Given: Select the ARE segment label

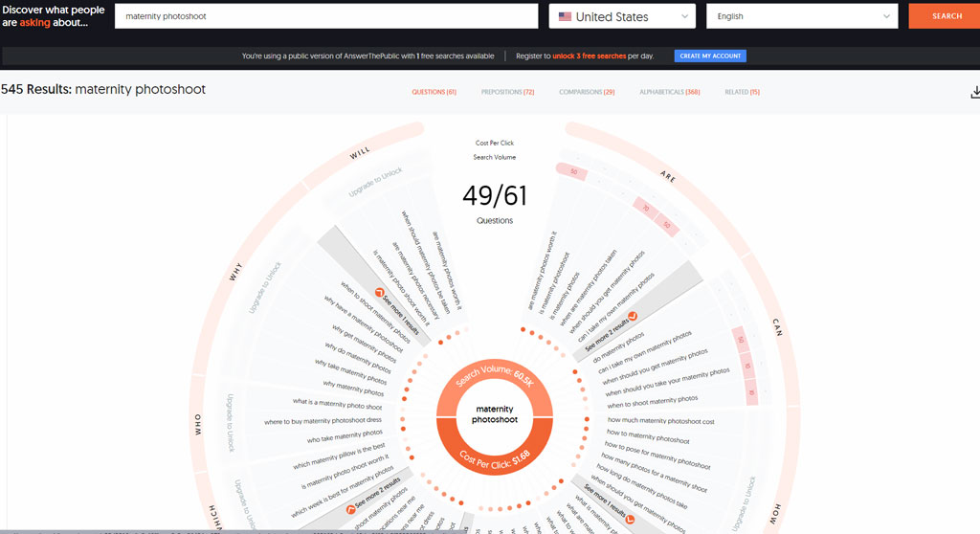Looking at the screenshot, I should click(667, 176).
